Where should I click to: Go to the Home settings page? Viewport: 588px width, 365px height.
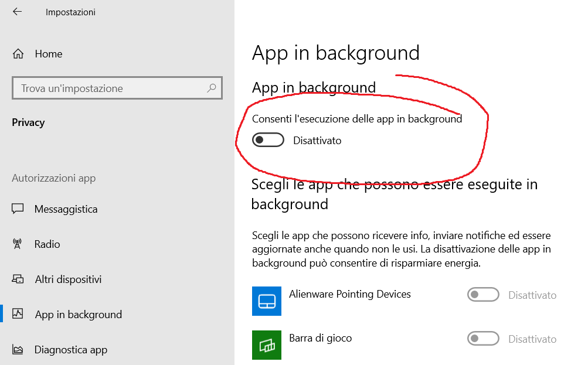click(x=49, y=54)
